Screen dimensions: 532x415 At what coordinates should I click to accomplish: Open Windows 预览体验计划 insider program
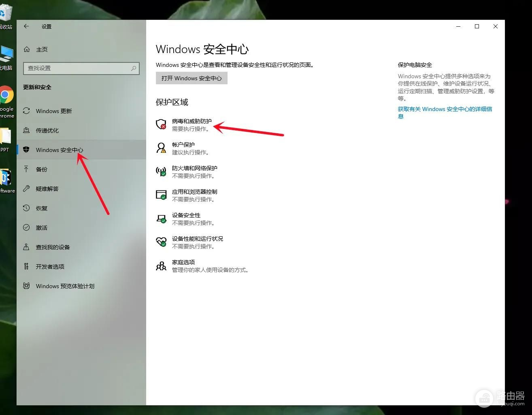click(x=65, y=286)
